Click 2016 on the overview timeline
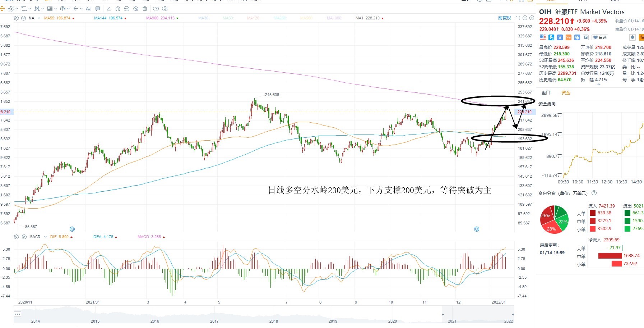The height and width of the screenshot is (328, 644). coord(155,321)
